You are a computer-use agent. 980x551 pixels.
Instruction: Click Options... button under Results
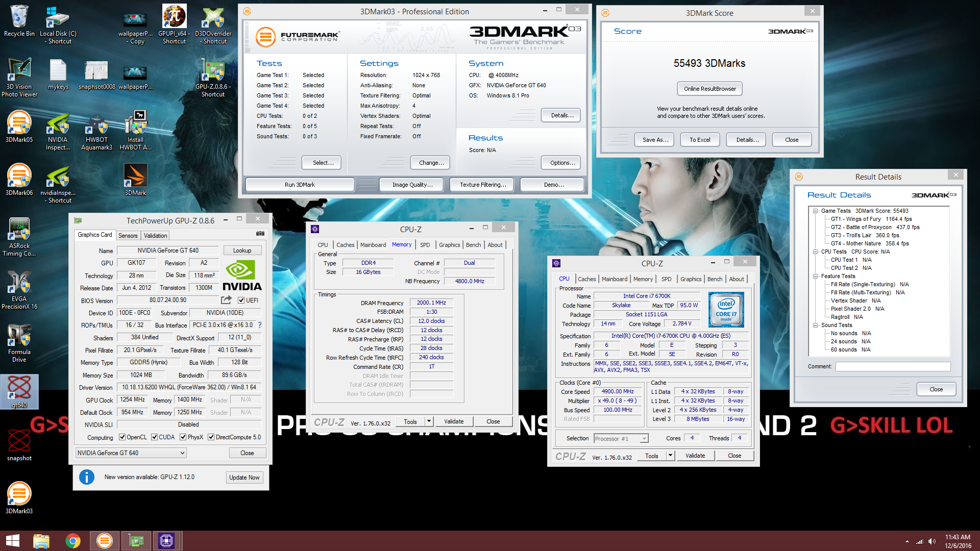coord(562,163)
